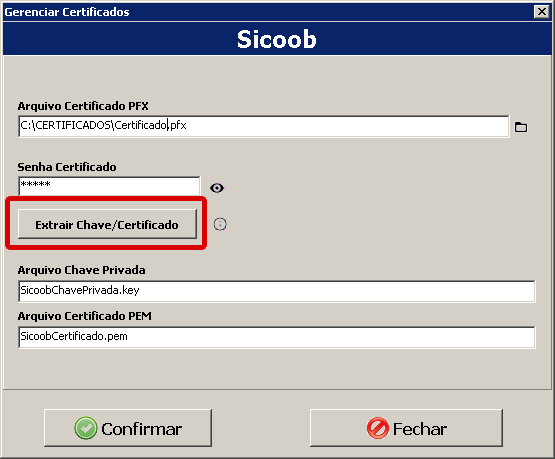Click the green checkmark icon on Confirmar
Screen dimensions: 555x459
coord(86,428)
